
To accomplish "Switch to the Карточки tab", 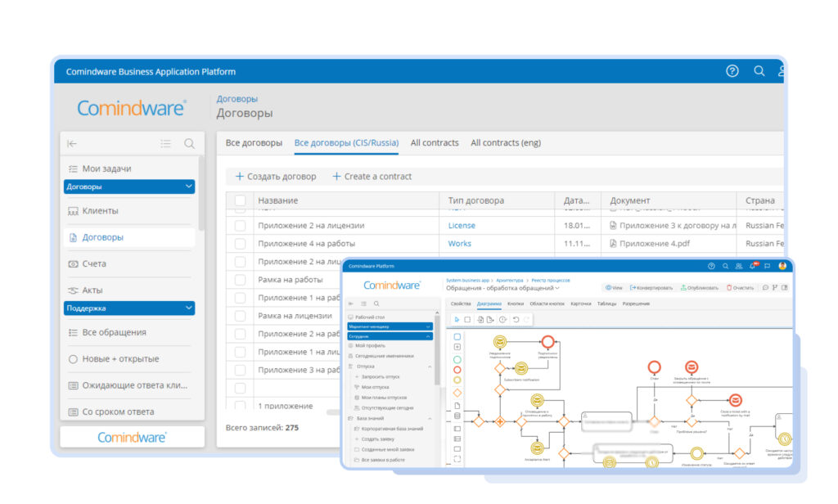I will click(580, 304).
